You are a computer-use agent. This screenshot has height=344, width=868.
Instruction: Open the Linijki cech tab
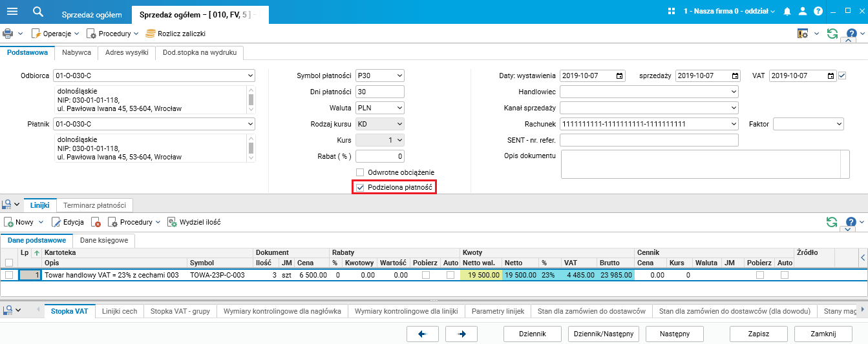120,311
